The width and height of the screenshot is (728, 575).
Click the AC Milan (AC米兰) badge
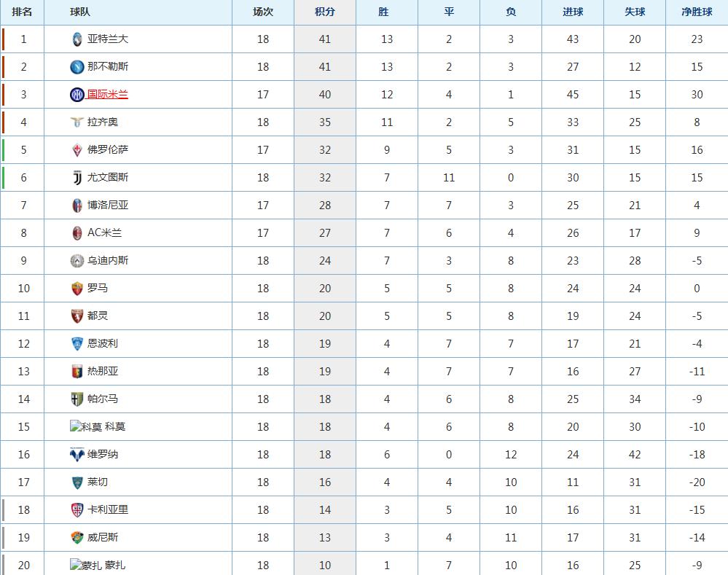coord(77,233)
